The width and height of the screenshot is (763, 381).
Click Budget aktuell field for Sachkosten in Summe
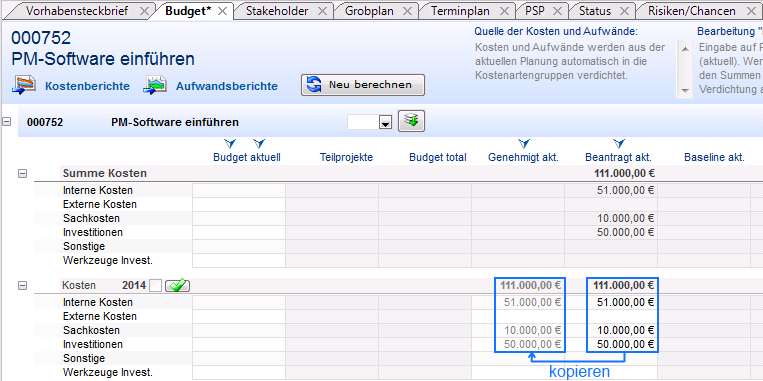click(x=239, y=218)
